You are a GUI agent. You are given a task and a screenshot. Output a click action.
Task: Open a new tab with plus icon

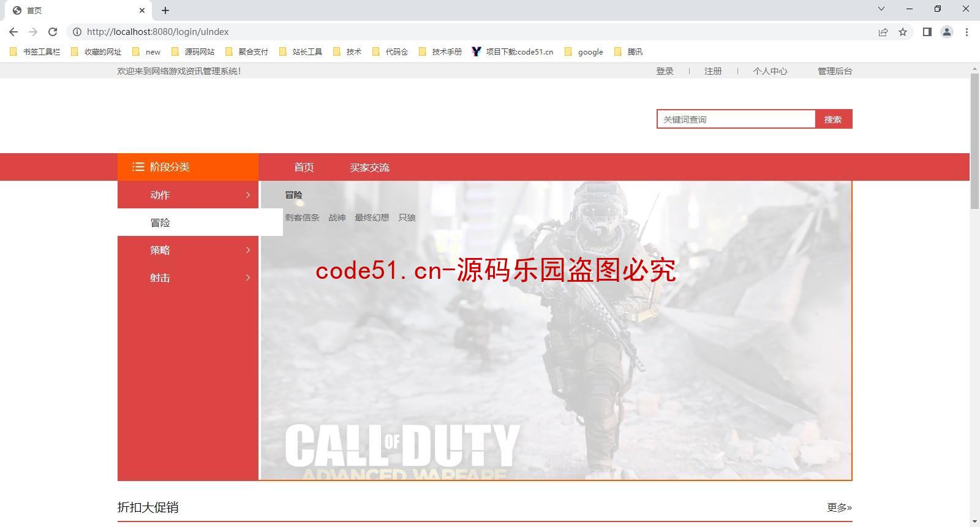point(165,10)
